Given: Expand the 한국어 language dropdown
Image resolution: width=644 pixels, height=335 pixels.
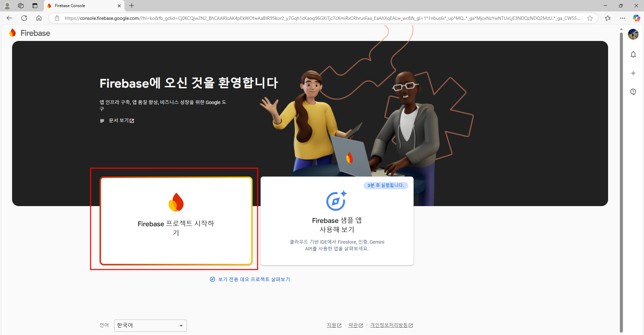Looking at the screenshot, I should pos(151,326).
